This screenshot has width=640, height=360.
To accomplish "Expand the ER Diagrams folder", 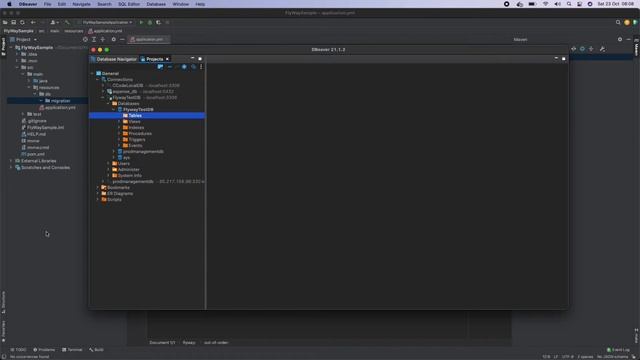I will (98, 193).
